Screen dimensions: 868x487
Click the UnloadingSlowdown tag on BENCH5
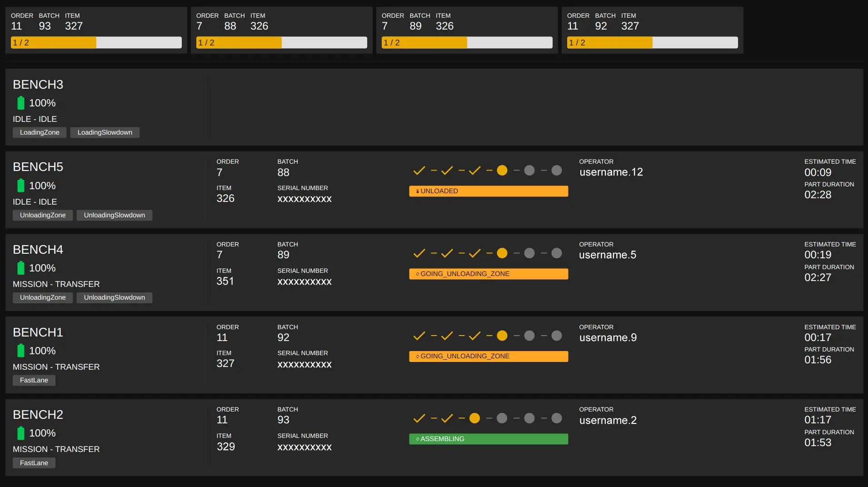pos(115,215)
